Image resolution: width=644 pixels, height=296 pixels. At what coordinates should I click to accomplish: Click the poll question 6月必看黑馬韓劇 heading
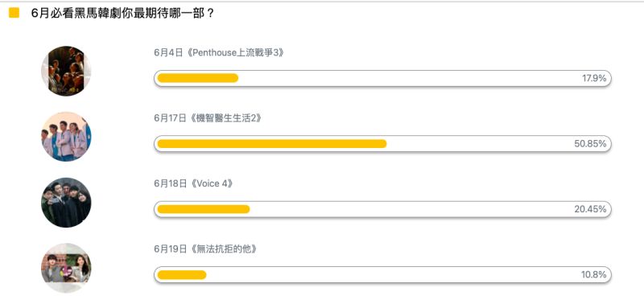(122, 13)
